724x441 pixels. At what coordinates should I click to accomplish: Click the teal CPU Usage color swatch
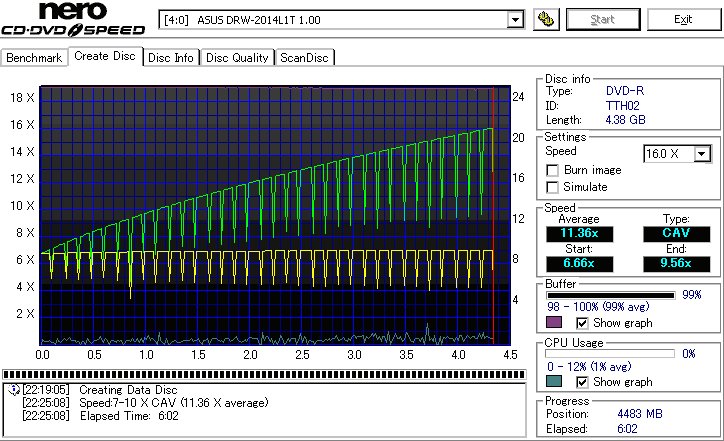554,381
